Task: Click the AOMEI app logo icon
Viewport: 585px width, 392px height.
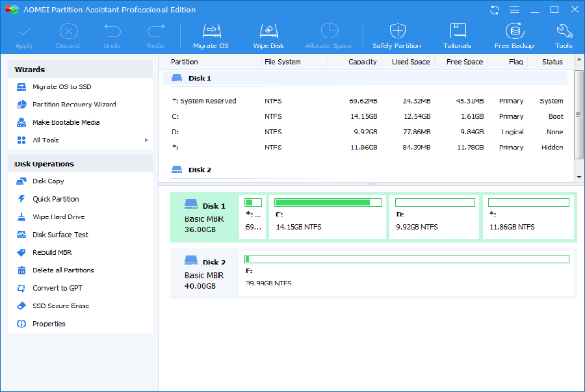Action: 12,10
